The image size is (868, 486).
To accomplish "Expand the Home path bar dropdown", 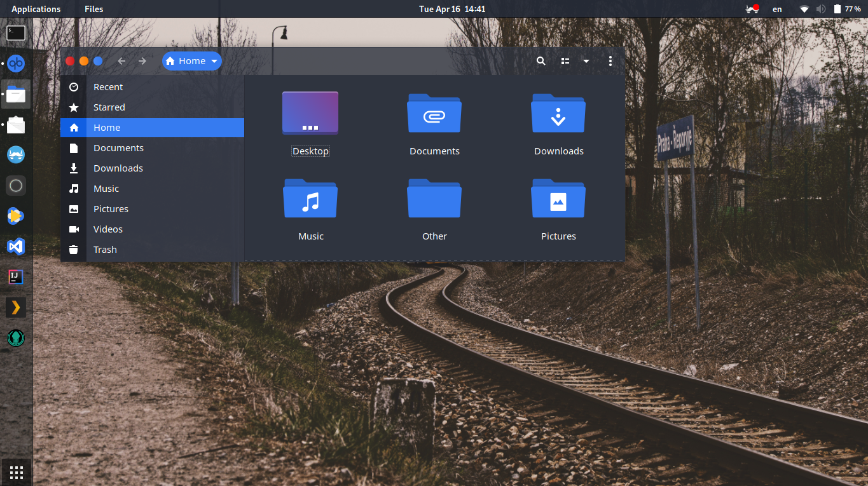I will point(214,61).
